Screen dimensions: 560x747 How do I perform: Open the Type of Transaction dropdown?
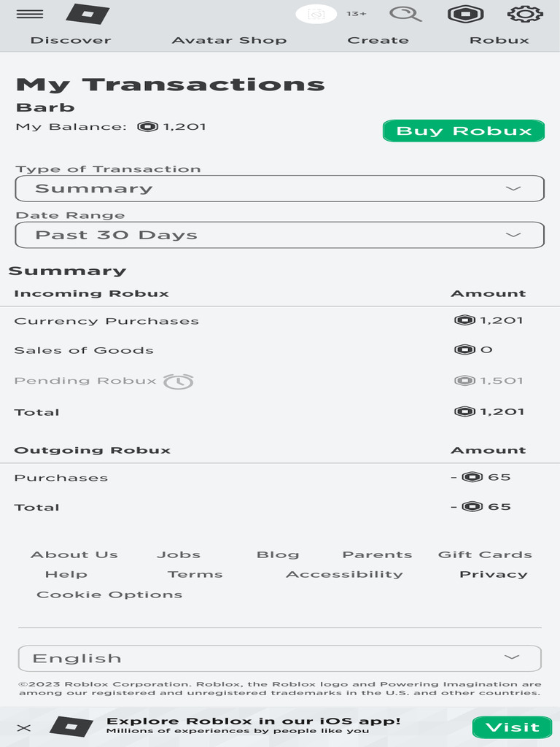pyautogui.click(x=280, y=188)
